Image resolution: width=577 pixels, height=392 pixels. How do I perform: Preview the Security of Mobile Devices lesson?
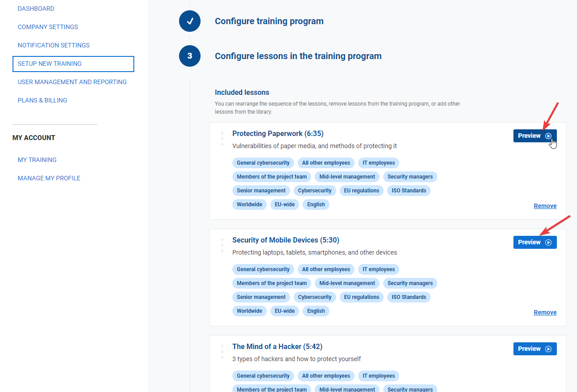pos(534,243)
